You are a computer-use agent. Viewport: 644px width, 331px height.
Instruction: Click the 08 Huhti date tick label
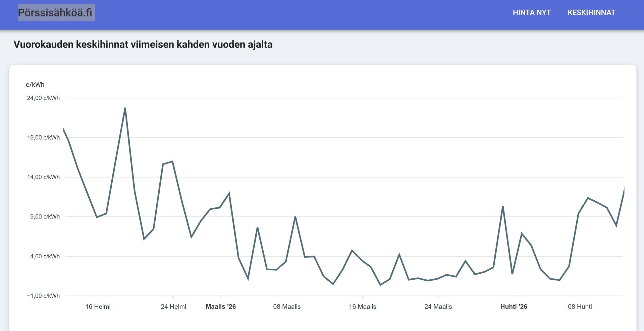click(580, 307)
